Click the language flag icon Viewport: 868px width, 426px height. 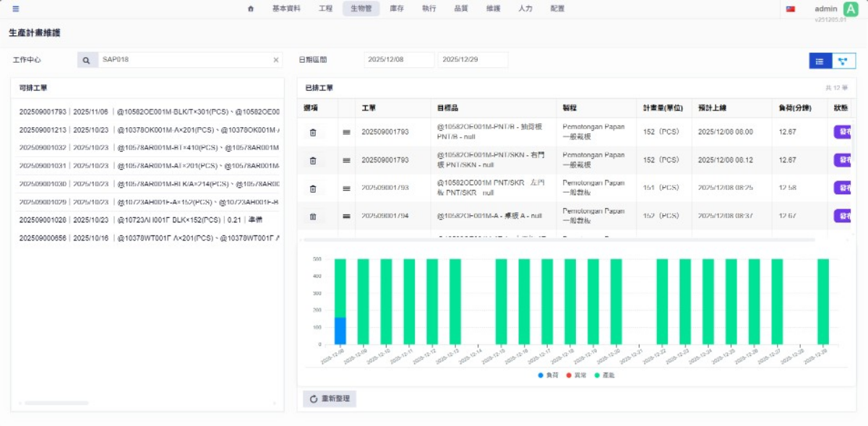(791, 9)
